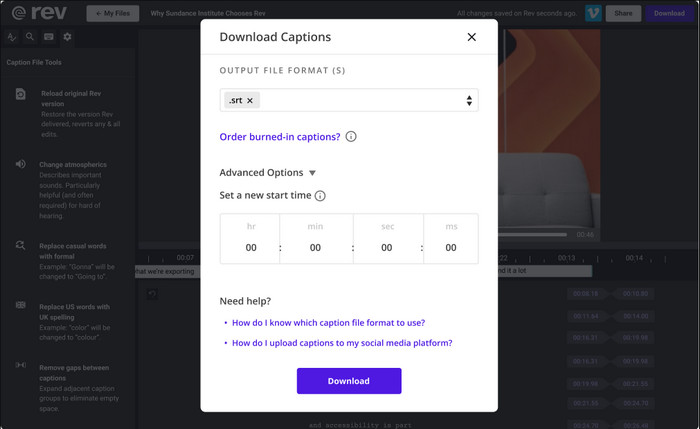The width and height of the screenshot is (700, 429).
Task: Open social media upload help link
Action: (x=342, y=343)
